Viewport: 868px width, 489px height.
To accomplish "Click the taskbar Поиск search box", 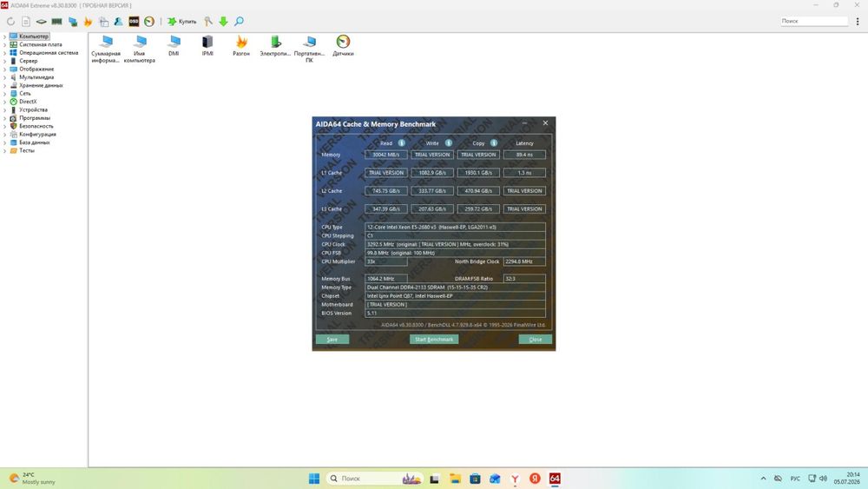I will click(x=375, y=479).
